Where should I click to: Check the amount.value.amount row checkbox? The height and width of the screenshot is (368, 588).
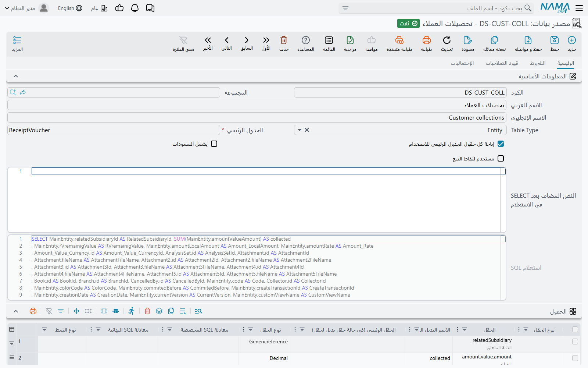(575, 358)
